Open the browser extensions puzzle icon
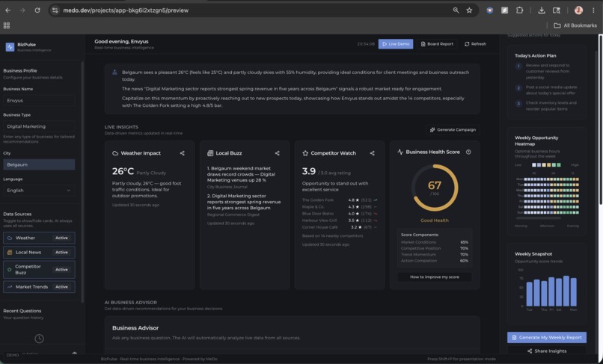 click(519, 10)
